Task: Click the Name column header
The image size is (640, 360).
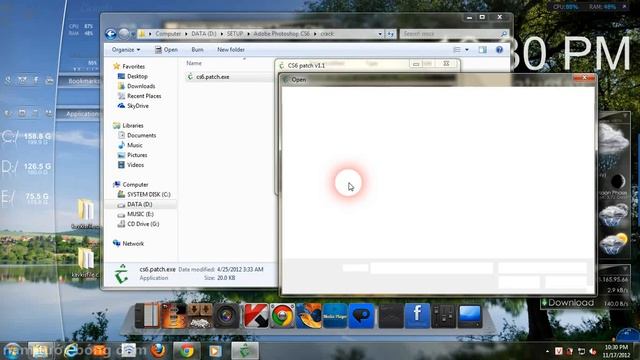Action: [x=194, y=63]
